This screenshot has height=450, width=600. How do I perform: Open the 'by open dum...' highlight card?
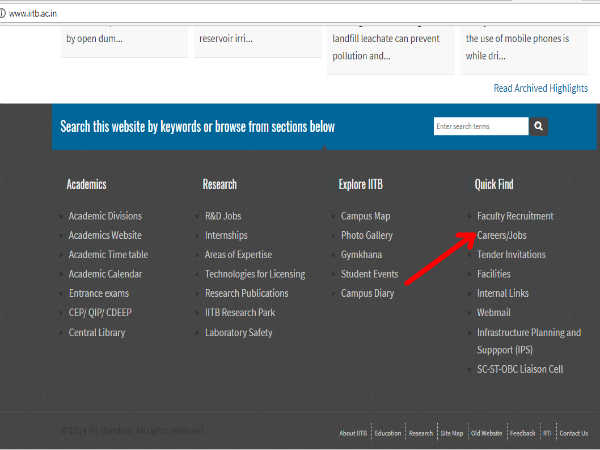[124, 42]
